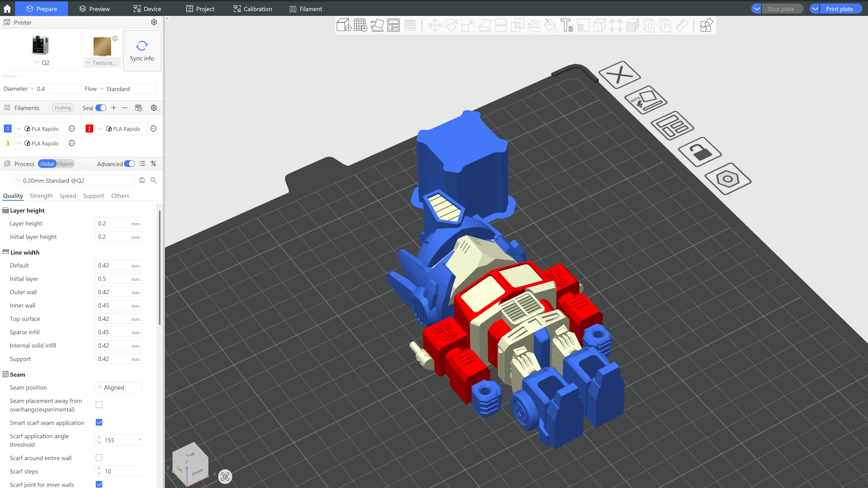Click the Arrange all objects icon
This screenshot has height=488, width=868.
pyautogui.click(x=393, y=25)
